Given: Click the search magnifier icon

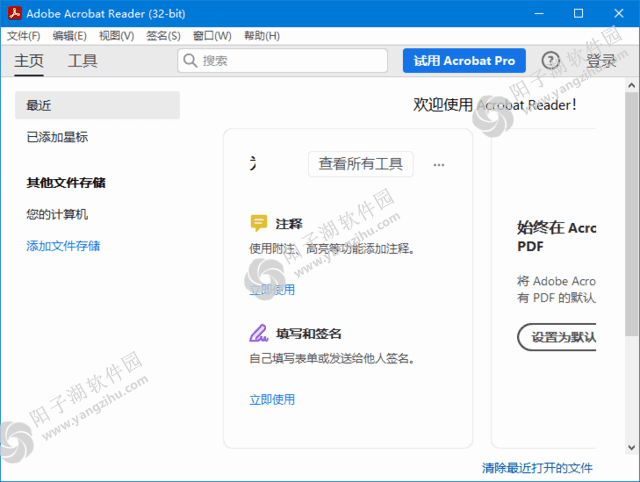Looking at the screenshot, I should [x=190, y=60].
